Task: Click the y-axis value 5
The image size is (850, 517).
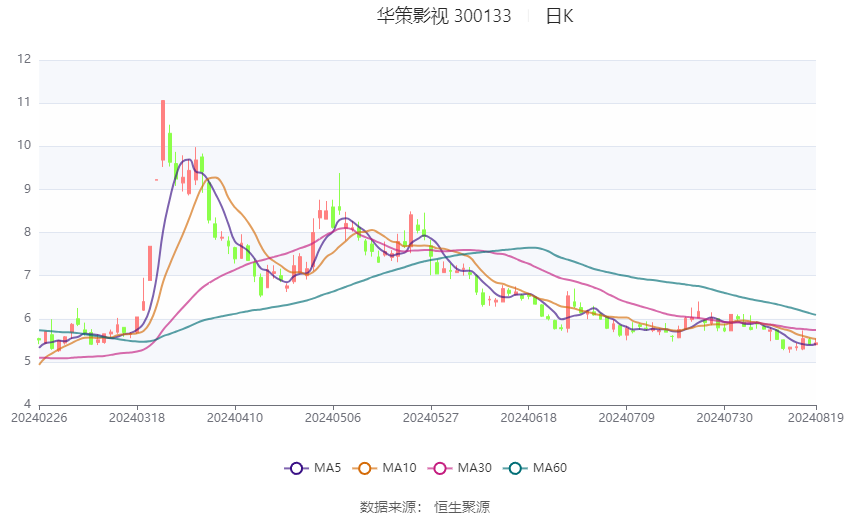Action: click(28, 361)
